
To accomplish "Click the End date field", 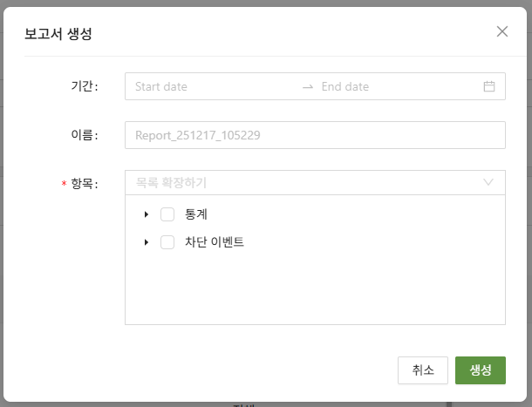I will pyautogui.click(x=392, y=86).
